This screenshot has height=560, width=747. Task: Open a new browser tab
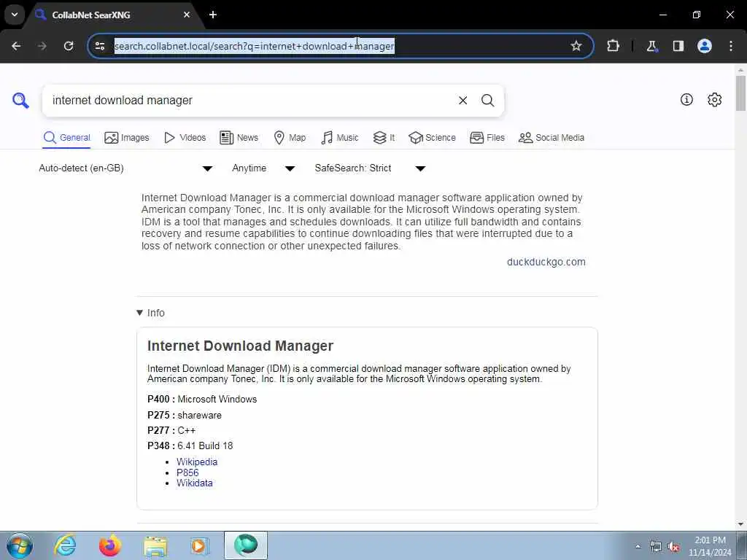pyautogui.click(x=213, y=15)
